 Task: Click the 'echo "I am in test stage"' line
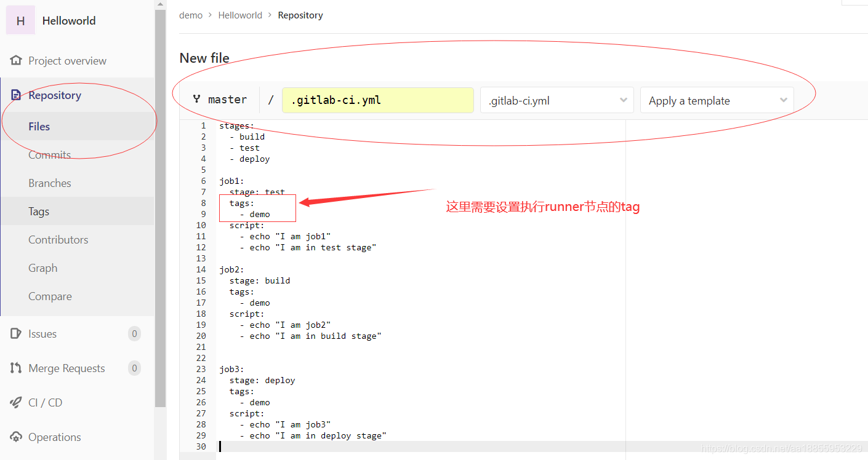(x=308, y=247)
